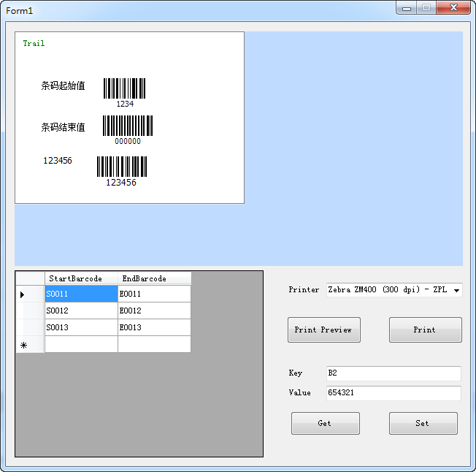The image size is (476, 472).
Task: Click the empty StartBarcode cell in new row
Action: pyautogui.click(x=81, y=344)
